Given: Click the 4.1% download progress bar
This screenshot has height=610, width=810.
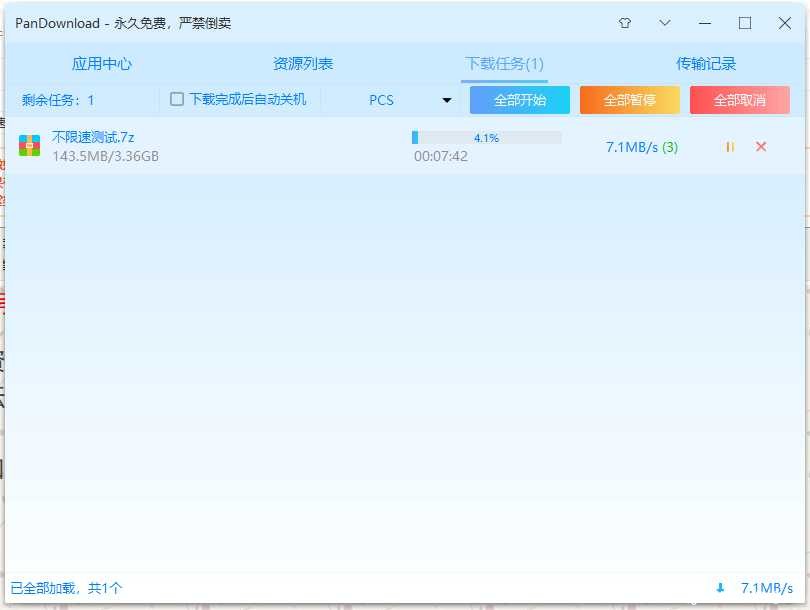Looking at the screenshot, I should [487, 138].
